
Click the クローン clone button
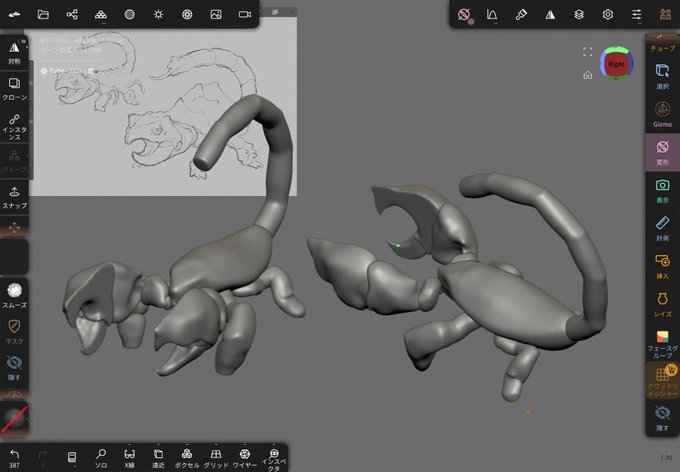pos(14,88)
